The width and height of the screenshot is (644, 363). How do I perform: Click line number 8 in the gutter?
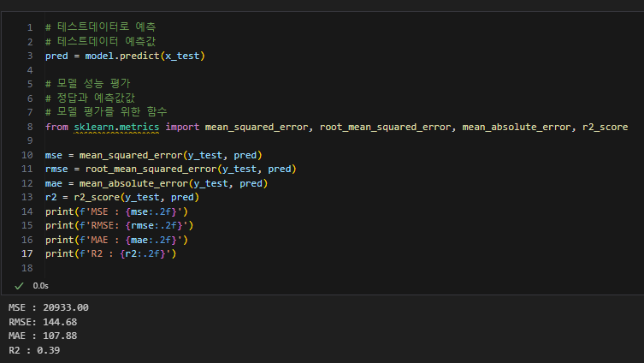(x=30, y=127)
